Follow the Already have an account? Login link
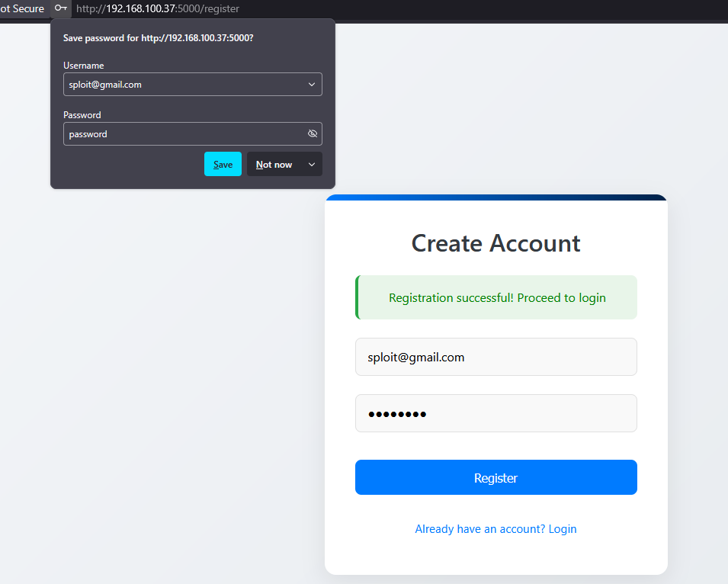The width and height of the screenshot is (728, 584). click(x=495, y=528)
